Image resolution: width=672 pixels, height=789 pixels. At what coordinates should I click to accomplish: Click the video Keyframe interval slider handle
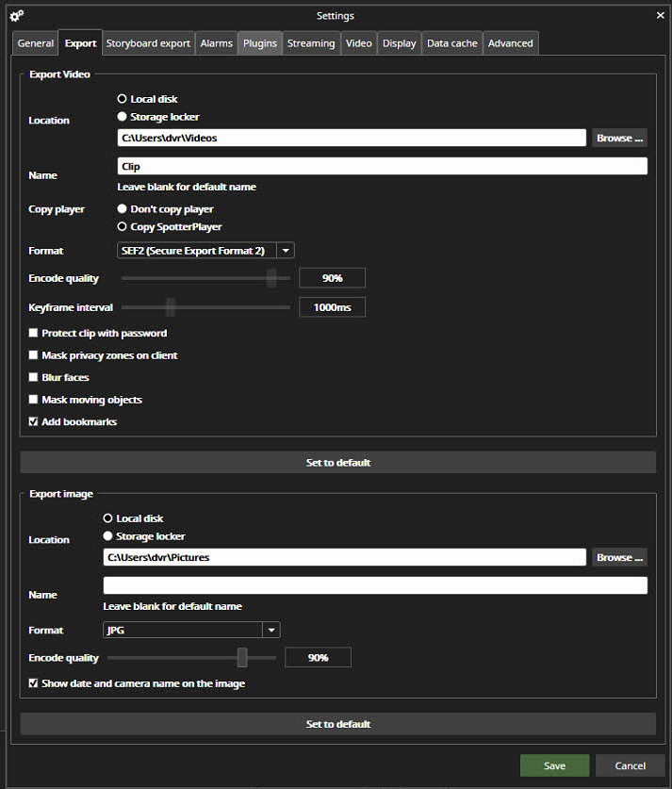pos(171,307)
